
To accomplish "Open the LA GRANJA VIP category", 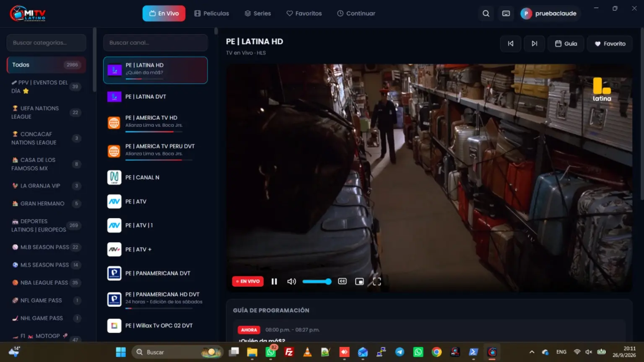I will click(x=47, y=186).
